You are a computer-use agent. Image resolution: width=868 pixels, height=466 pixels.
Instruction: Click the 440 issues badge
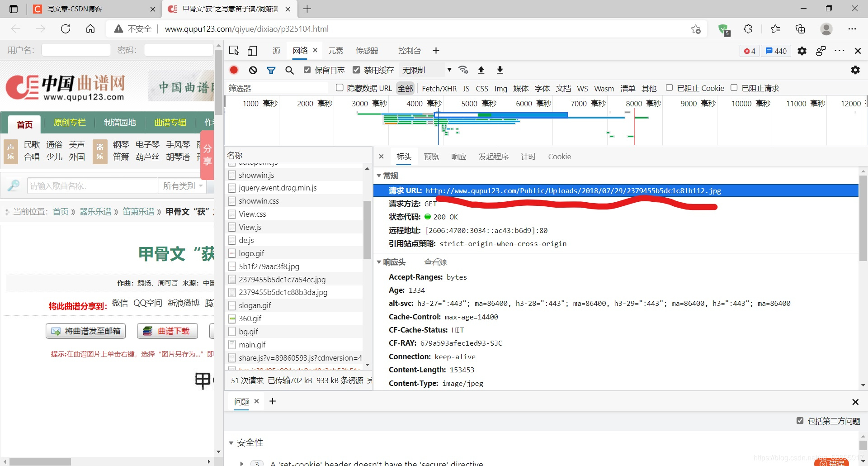click(776, 51)
